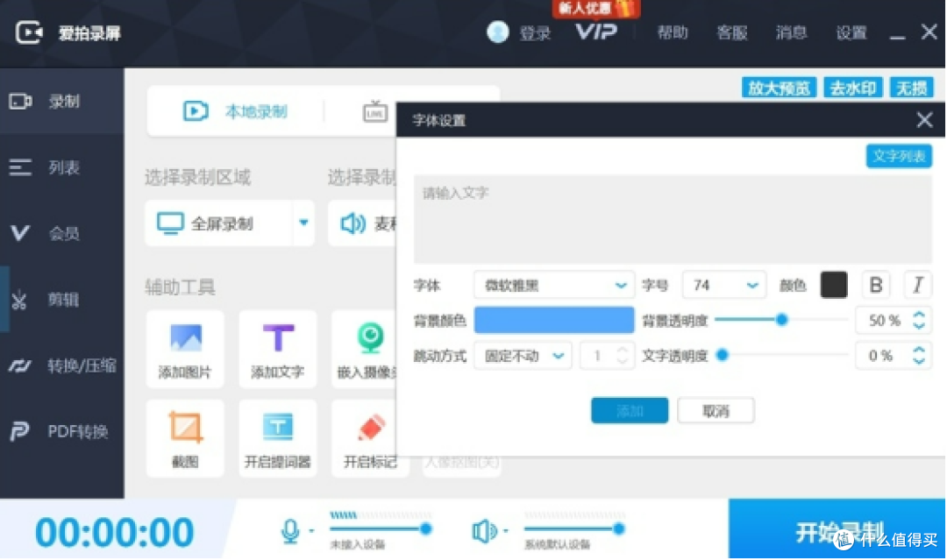Click the user avatar next to 登录
The height and width of the screenshot is (560, 947).
(498, 32)
